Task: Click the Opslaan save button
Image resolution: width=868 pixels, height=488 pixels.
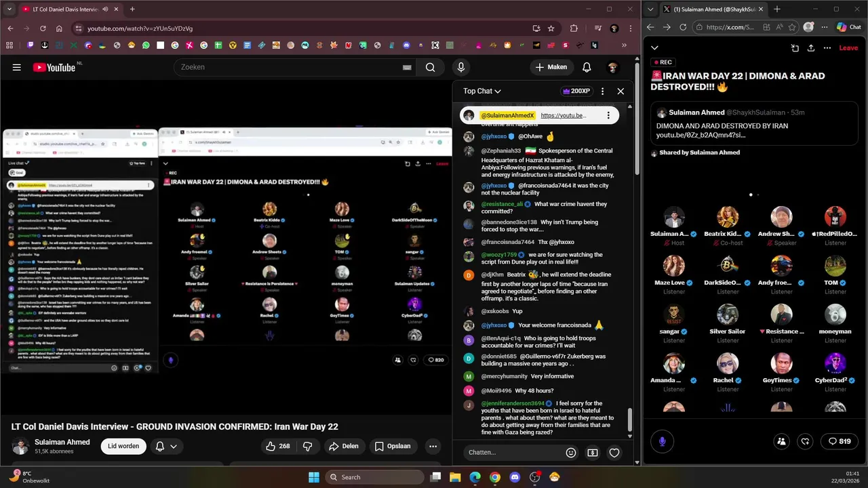Action: [393, 446]
